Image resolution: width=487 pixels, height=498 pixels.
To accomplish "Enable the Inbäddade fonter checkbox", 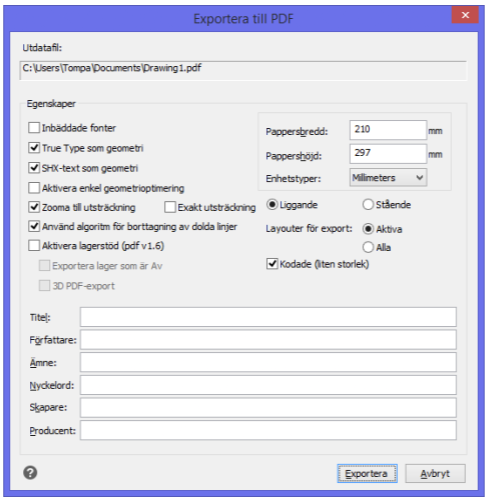I will click(x=34, y=128).
